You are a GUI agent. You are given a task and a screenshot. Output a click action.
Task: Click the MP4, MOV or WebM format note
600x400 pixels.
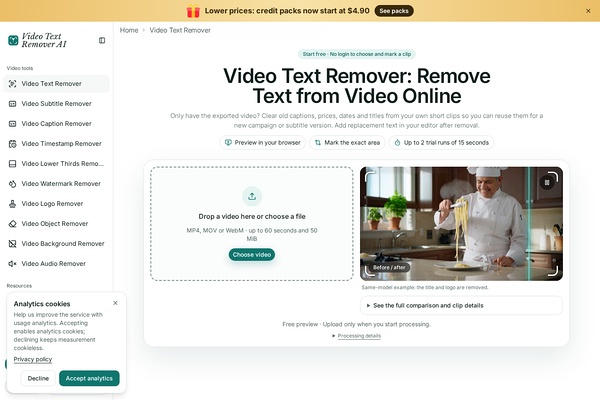coord(252,234)
